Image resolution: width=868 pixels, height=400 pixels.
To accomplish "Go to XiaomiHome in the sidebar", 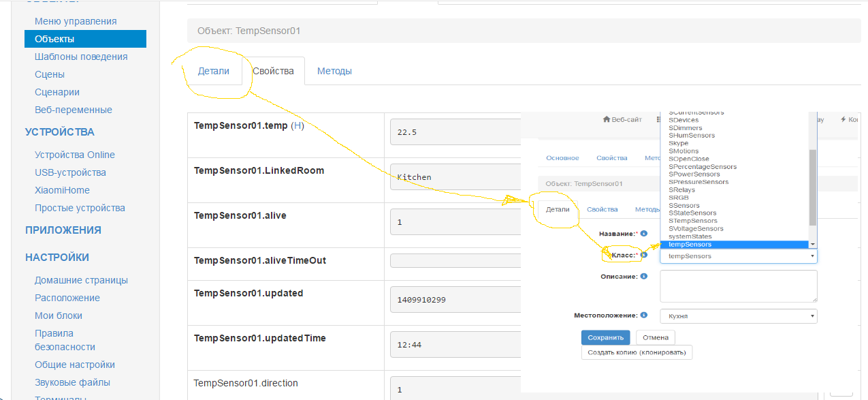I will (62, 190).
